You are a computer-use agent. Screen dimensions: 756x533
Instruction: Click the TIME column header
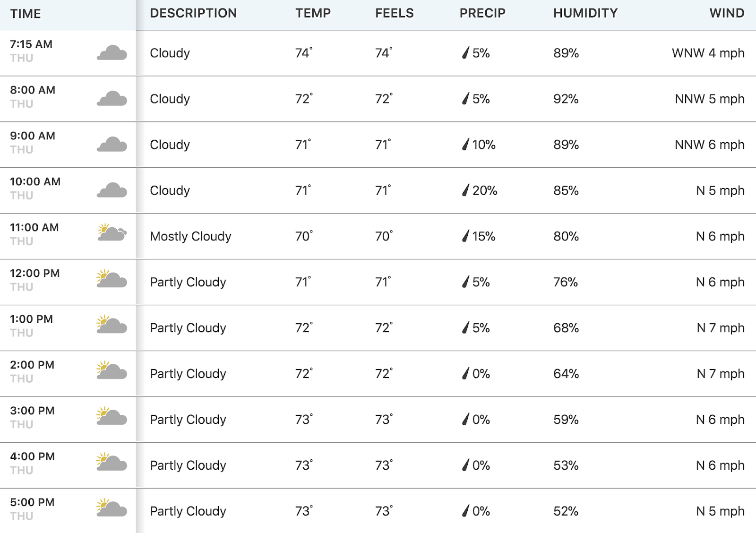pos(26,14)
